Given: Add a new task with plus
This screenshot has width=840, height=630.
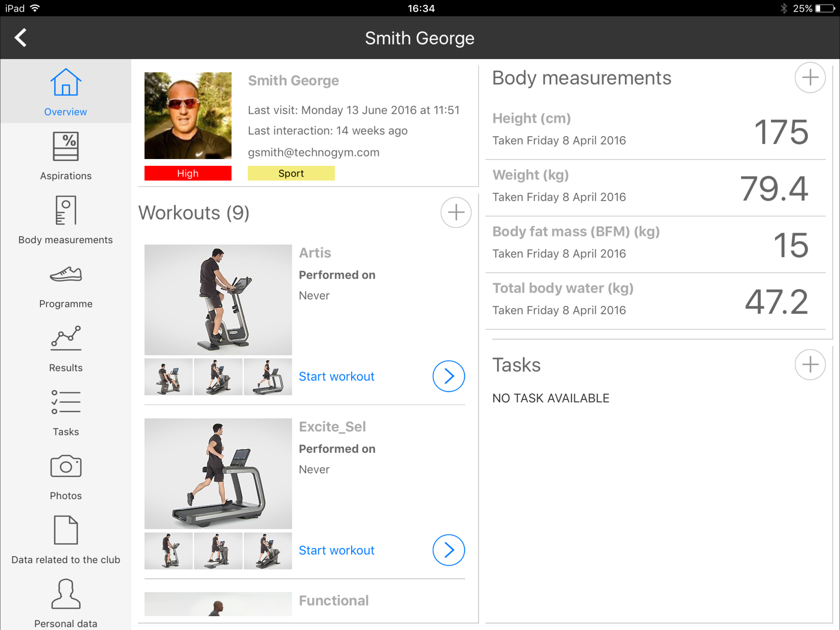Looking at the screenshot, I should tap(810, 365).
